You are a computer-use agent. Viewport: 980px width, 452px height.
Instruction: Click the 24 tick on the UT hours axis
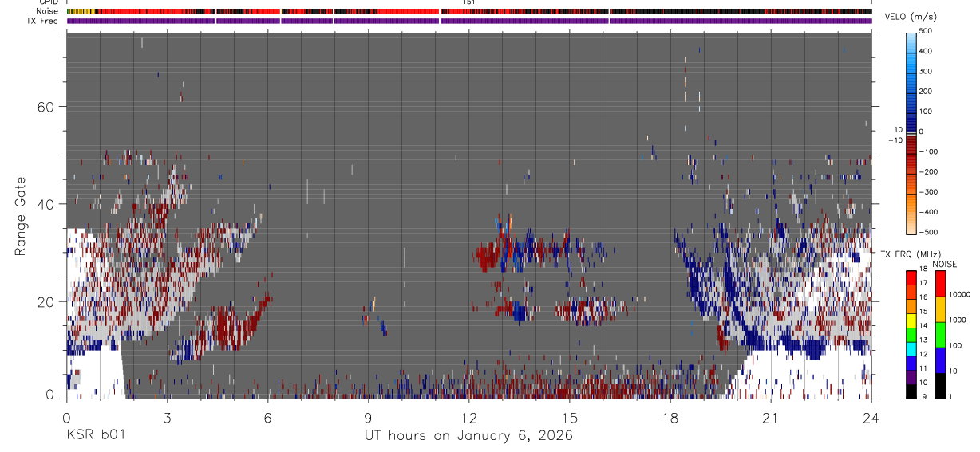871,417
